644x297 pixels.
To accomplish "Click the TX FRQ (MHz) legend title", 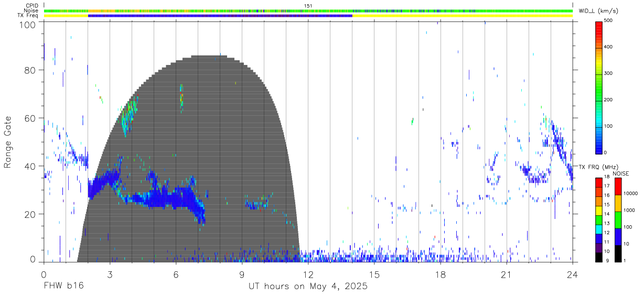I will [599, 167].
